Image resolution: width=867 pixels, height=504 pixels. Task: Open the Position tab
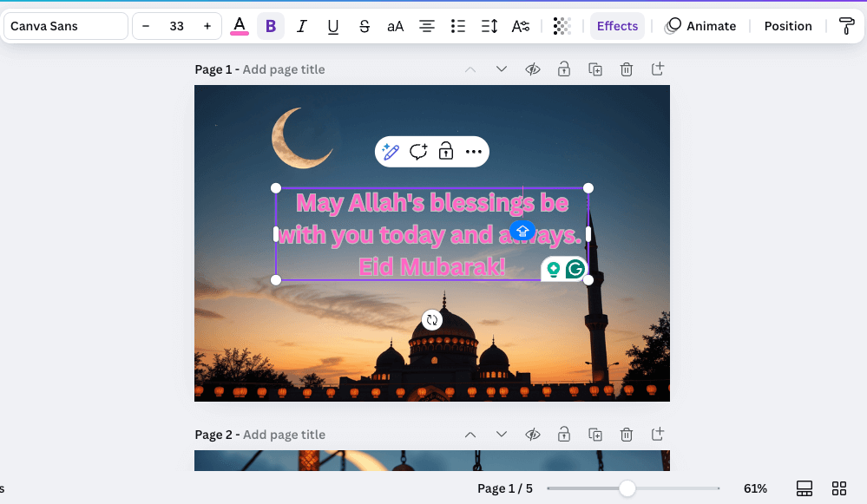787,26
